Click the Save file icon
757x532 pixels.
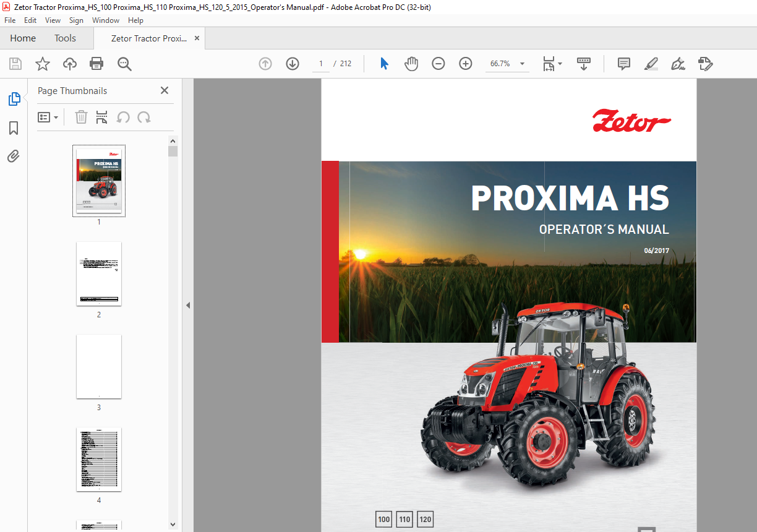[15, 64]
